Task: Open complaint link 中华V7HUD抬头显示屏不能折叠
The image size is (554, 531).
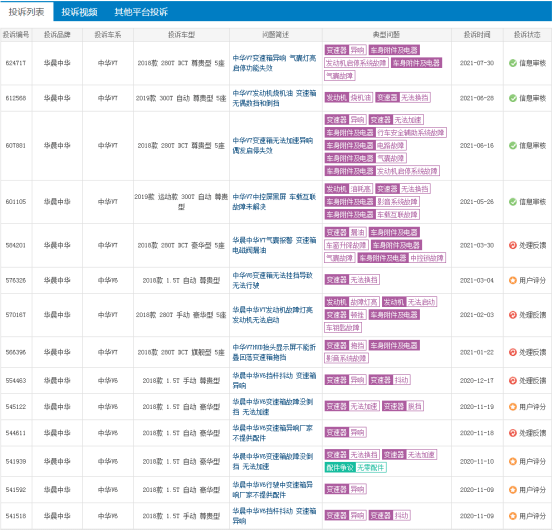Action: pyautogui.click(x=274, y=352)
